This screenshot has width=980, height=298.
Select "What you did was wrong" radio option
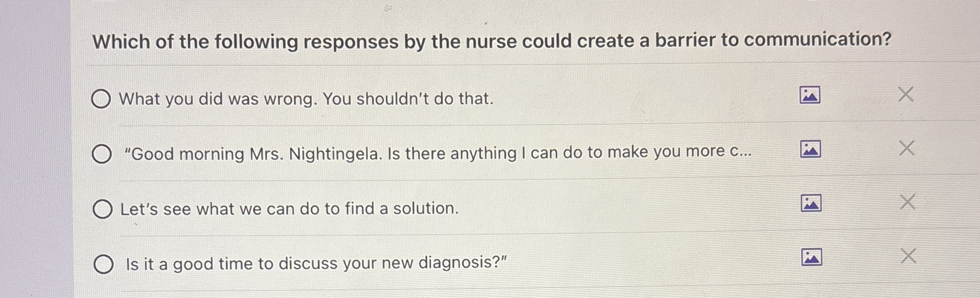point(101,99)
